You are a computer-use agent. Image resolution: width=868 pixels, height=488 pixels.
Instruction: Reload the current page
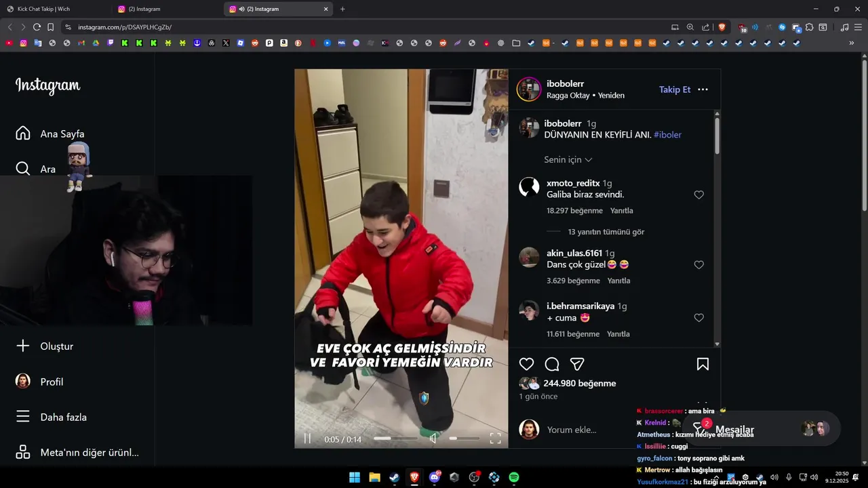(x=37, y=27)
